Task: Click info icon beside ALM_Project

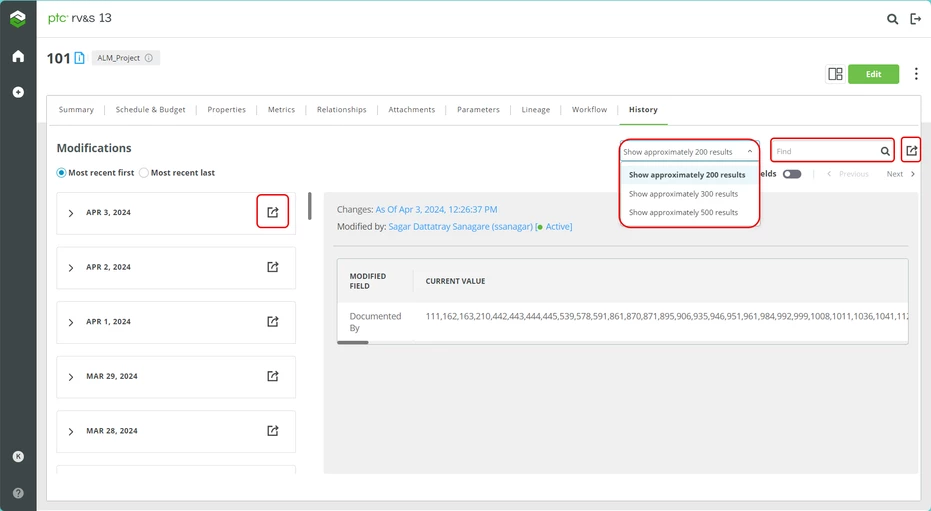Action: (x=149, y=58)
